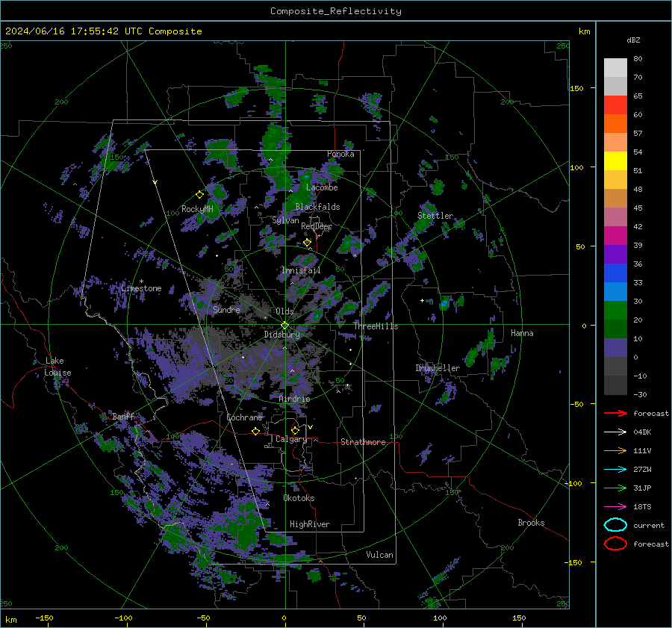
Task: Click the Composite_Reflectivity title text
Action: [335, 11]
